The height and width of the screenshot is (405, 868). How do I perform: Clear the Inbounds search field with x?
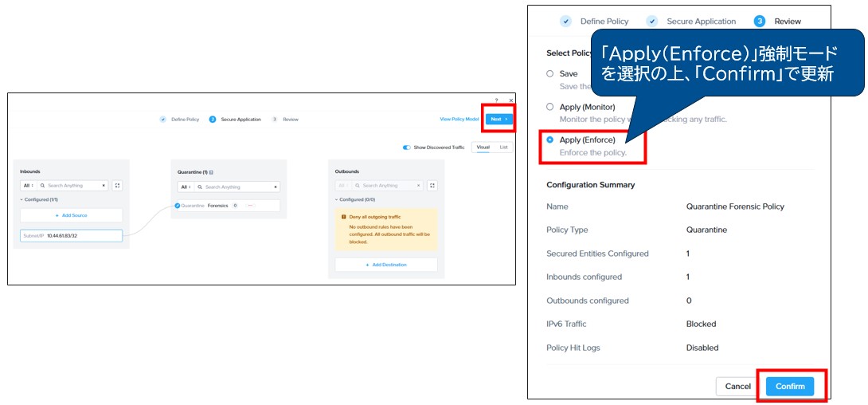[104, 186]
